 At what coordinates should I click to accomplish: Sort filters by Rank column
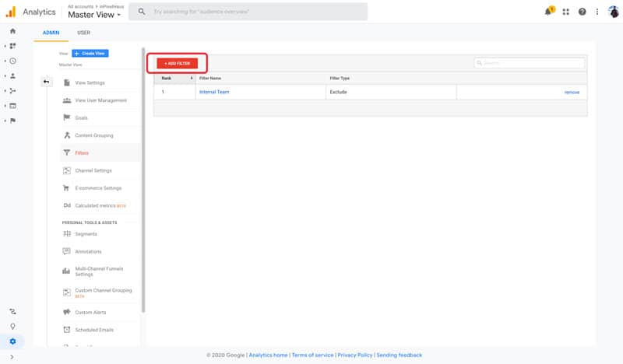click(x=174, y=79)
